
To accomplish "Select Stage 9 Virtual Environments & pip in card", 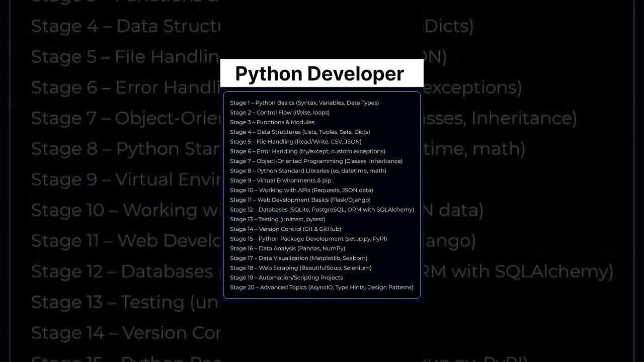I will [x=280, y=180].
